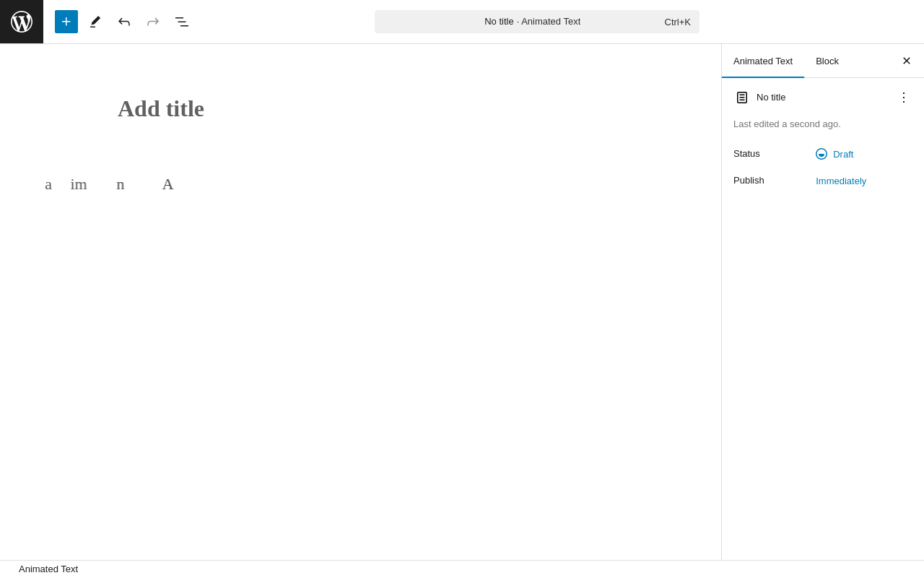Screen dimensions: 924x578
Task: Switch to the Block tab
Action: (x=827, y=61)
